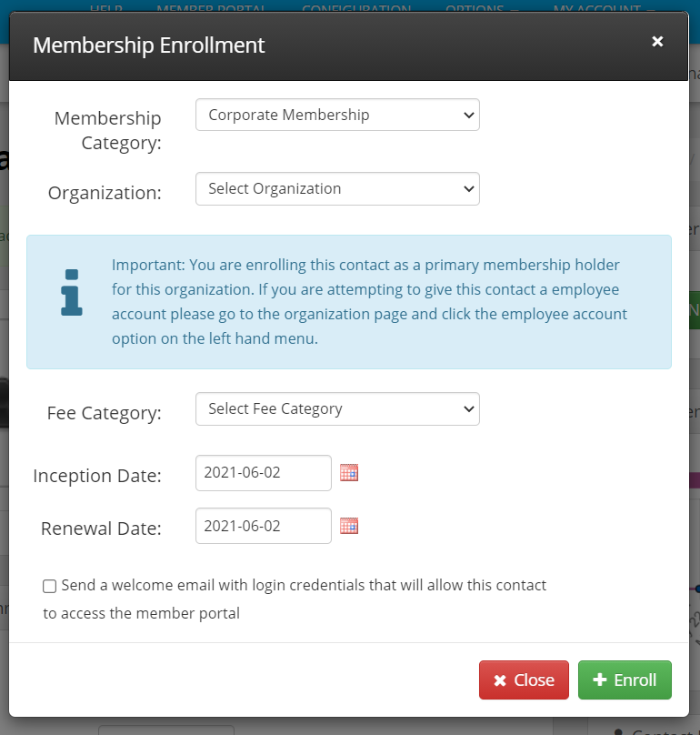This screenshot has height=735, width=700.
Task: Dismiss the Membership Enrollment dialog with X
Action: tap(657, 41)
